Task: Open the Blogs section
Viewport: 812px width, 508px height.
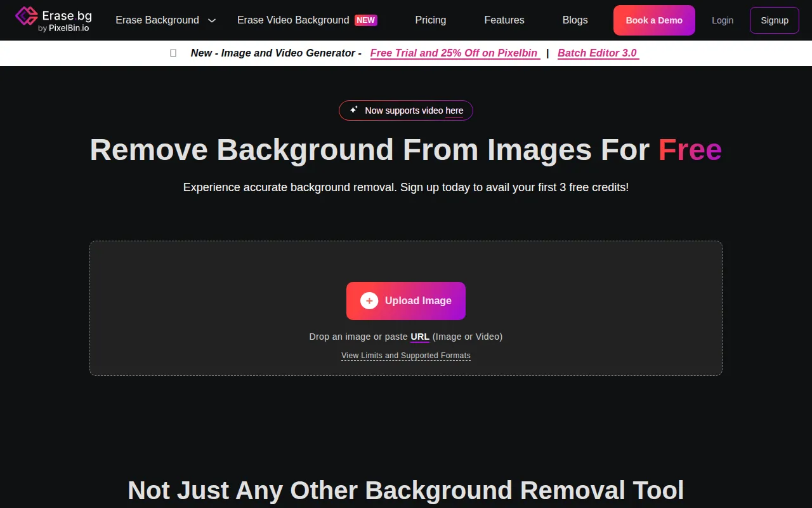Action: 575,20
